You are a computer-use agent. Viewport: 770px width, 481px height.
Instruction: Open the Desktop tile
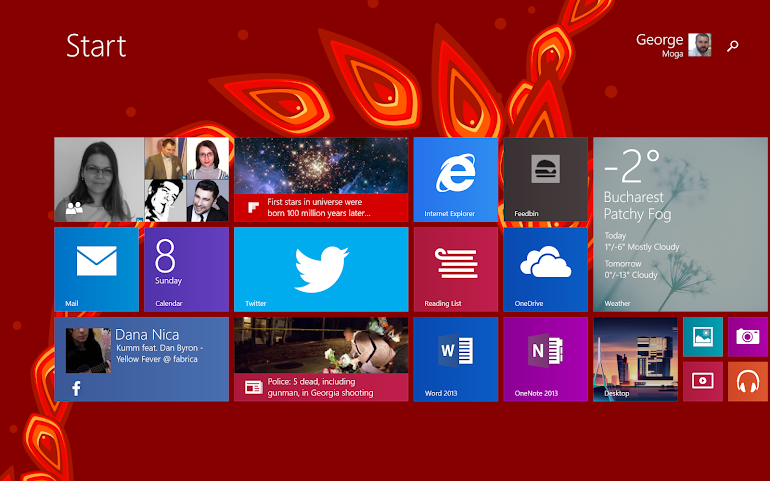point(635,359)
